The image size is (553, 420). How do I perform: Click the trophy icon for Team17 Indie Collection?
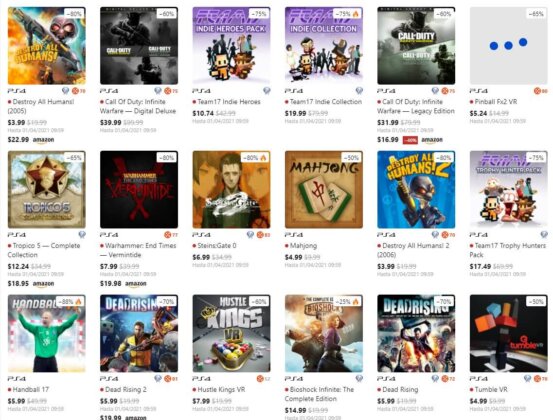click(x=359, y=91)
